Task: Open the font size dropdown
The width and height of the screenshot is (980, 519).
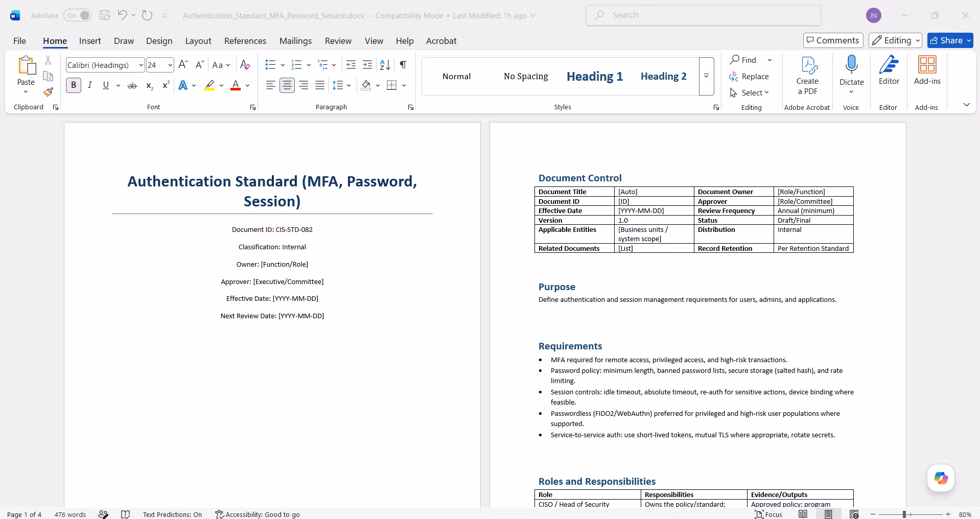Action: pos(170,65)
